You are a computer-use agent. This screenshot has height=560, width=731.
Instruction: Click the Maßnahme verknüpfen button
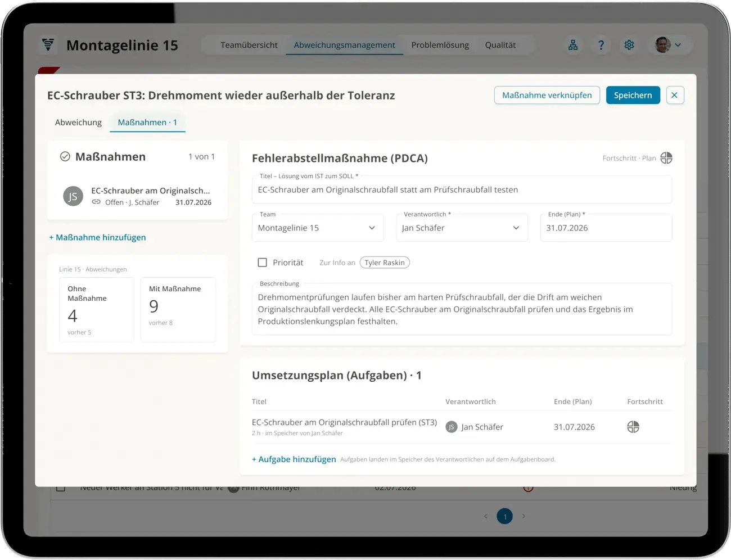[547, 95]
